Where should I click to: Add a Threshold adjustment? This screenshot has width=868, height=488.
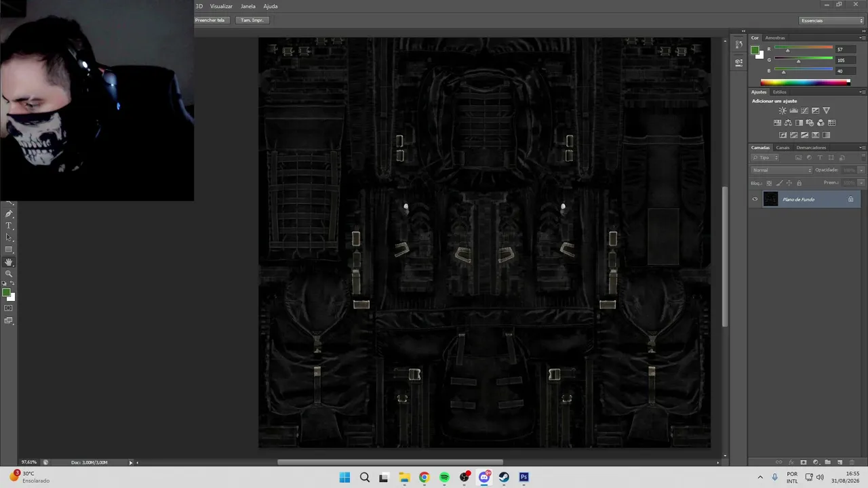pyautogui.click(x=804, y=135)
